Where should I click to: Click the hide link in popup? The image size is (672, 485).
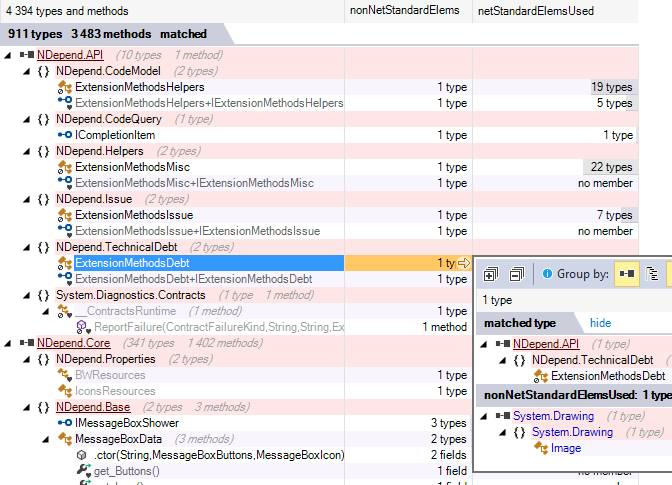pyautogui.click(x=600, y=323)
